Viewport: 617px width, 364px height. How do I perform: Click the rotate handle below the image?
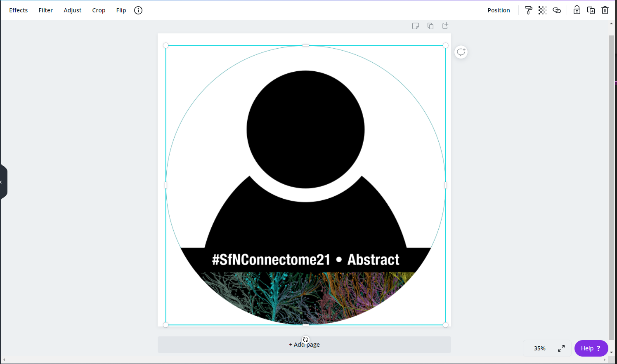point(306,340)
